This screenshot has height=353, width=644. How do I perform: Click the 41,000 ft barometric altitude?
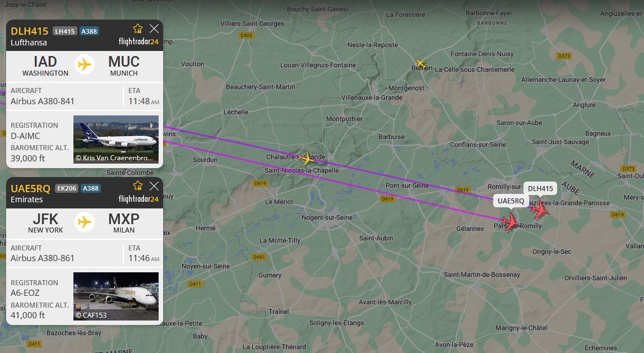27,315
